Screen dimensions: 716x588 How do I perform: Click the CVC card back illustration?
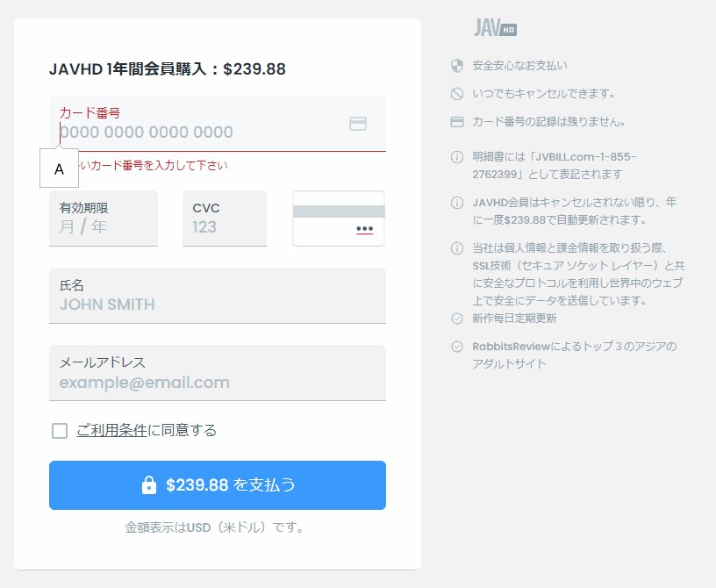(x=339, y=219)
